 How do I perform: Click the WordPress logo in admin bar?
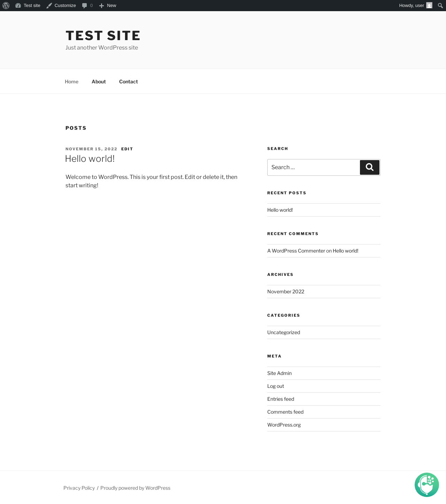click(6, 6)
